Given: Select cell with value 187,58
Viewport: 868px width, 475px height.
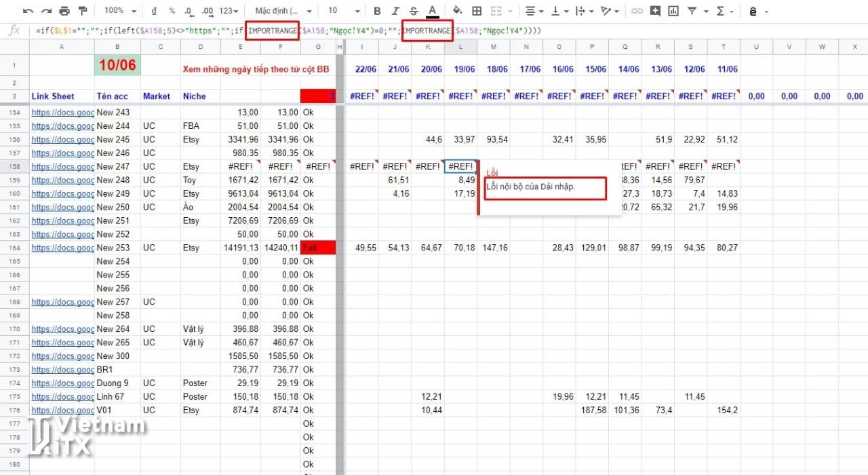Looking at the screenshot, I should coord(592,410).
